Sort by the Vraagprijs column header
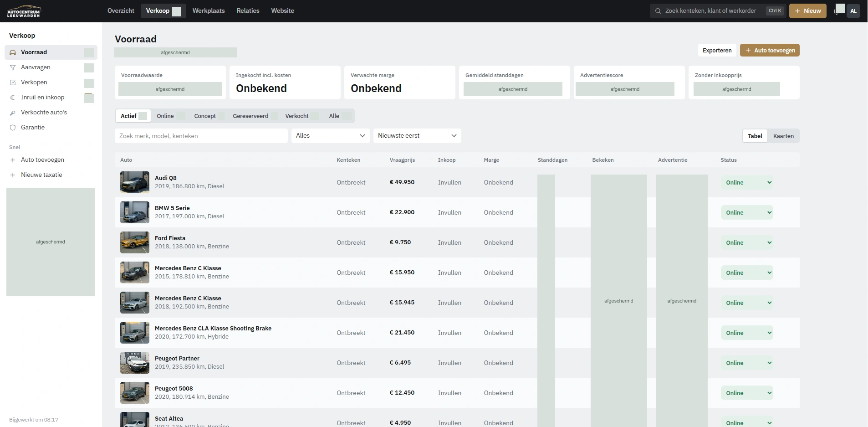This screenshot has width=868, height=427. tap(402, 160)
